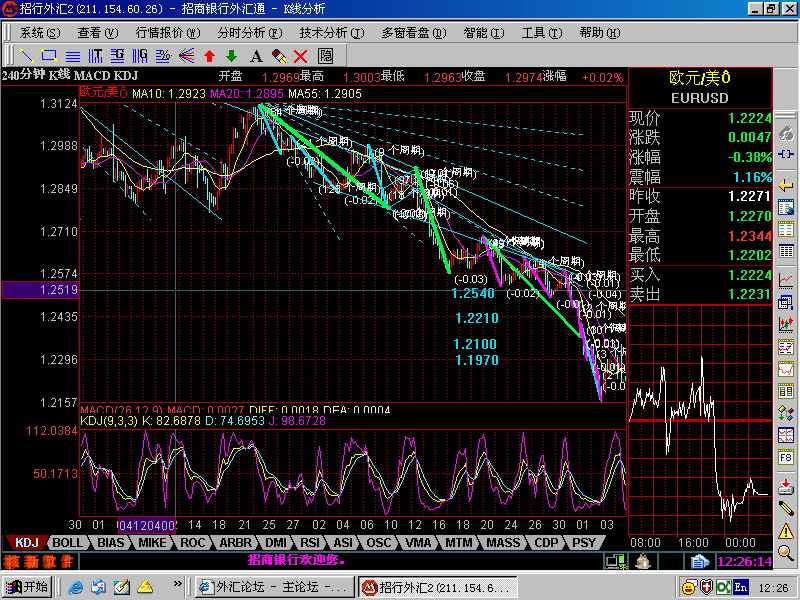Viewport: 800px width, 600px height.
Task: Choose the Gann fan lines tool
Action: click(x=187, y=56)
